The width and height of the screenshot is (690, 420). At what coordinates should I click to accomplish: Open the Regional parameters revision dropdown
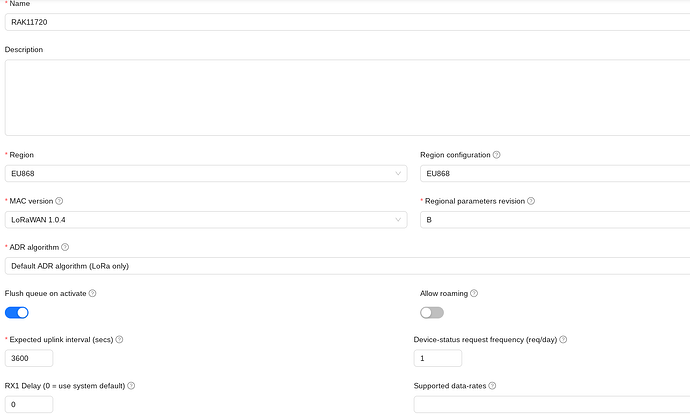point(555,219)
